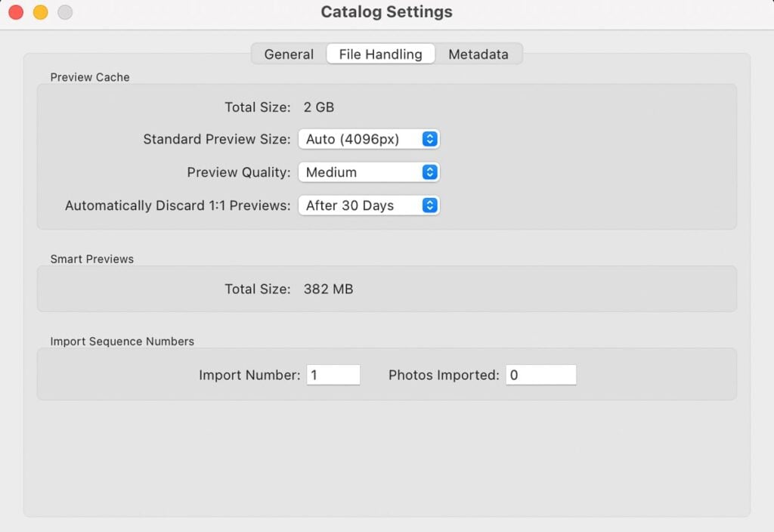Click the Import Sequence Numbers heading
This screenshot has width=774, height=532.
(x=122, y=342)
